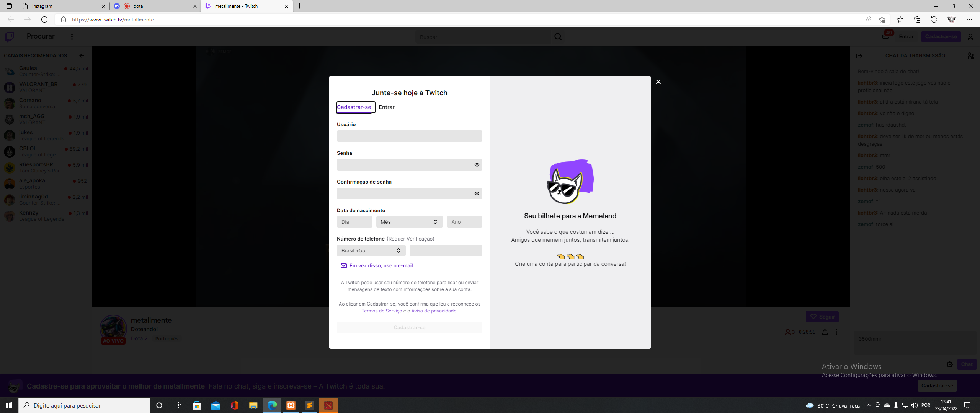Image resolution: width=980 pixels, height=413 pixels.
Task: Open a new browser tab
Action: coord(300,6)
